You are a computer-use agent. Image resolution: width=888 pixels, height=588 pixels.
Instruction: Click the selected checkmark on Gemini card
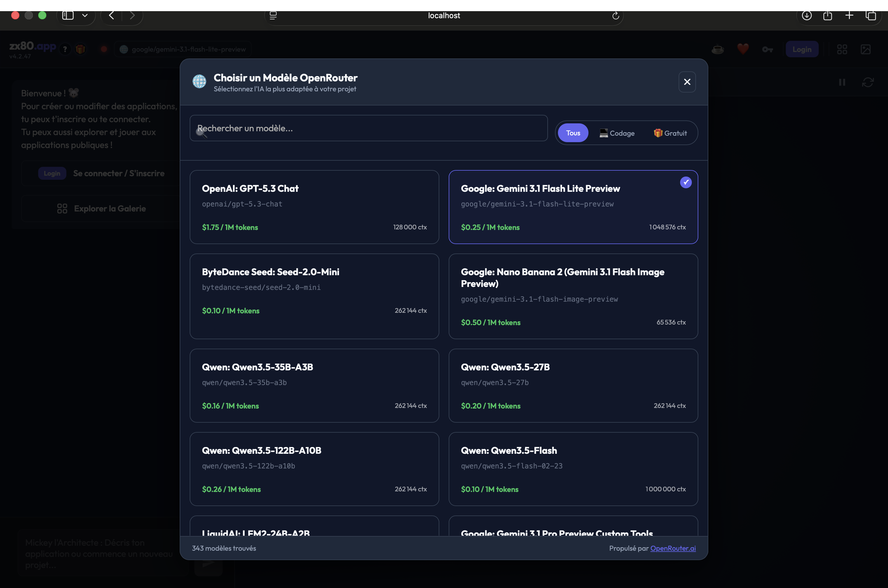point(686,182)
